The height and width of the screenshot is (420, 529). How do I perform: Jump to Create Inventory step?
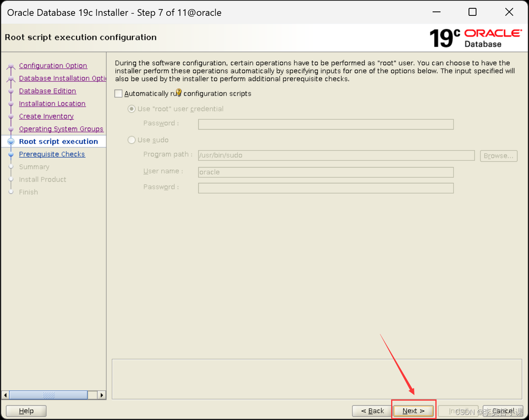coord(46,116)
